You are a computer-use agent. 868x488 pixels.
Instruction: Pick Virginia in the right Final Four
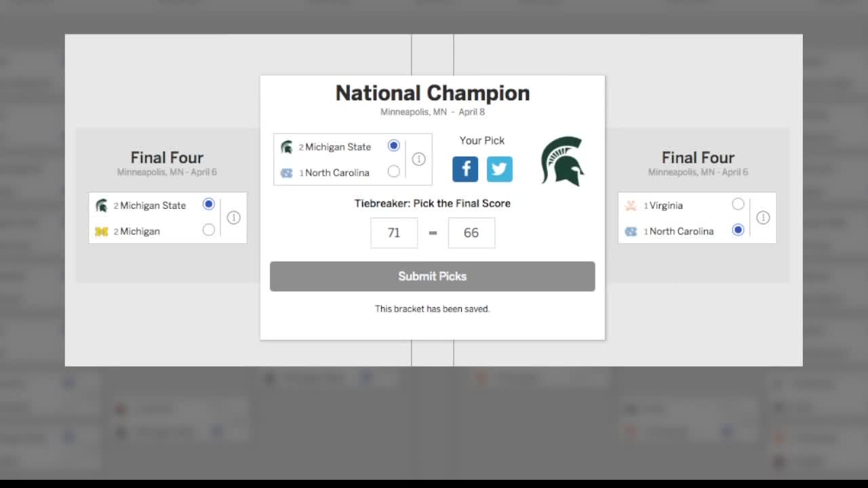(738, 204)
